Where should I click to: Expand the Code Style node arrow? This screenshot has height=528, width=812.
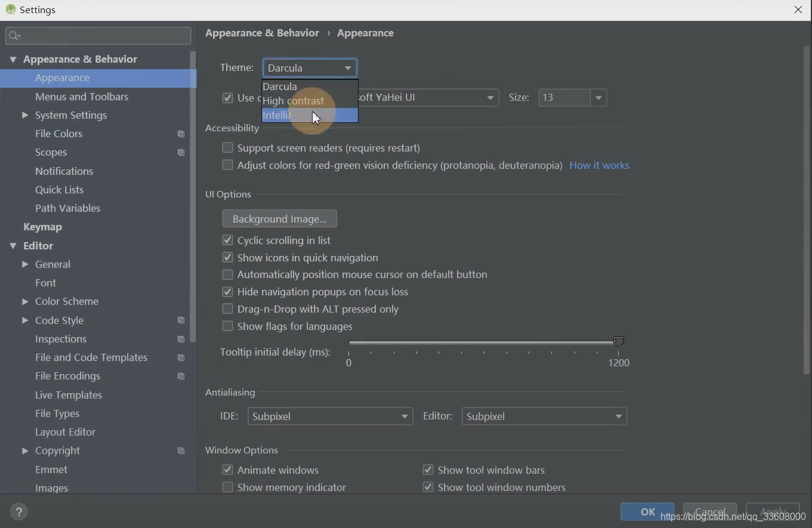(24, 320)
